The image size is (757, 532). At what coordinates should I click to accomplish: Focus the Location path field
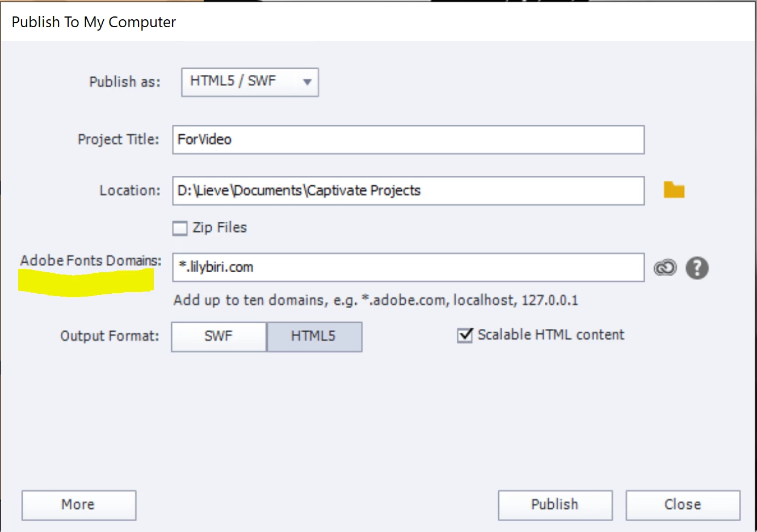pyautogui.click(x=409, y=191)
